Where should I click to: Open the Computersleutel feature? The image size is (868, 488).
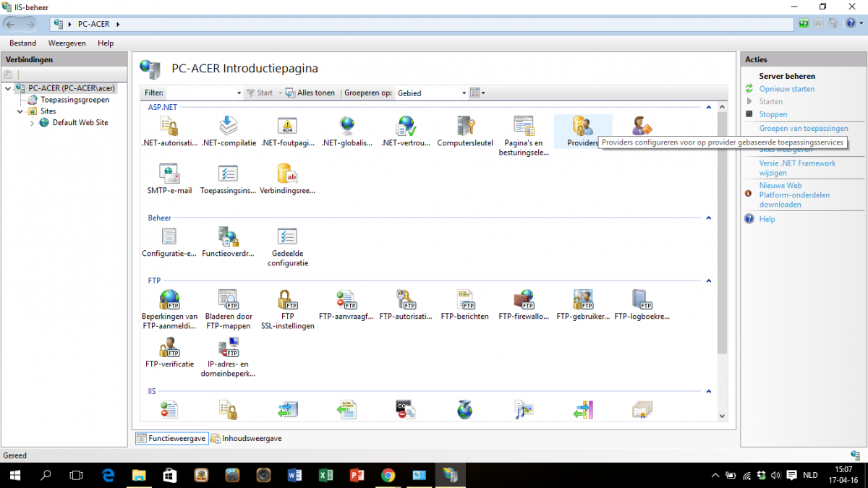465,132
